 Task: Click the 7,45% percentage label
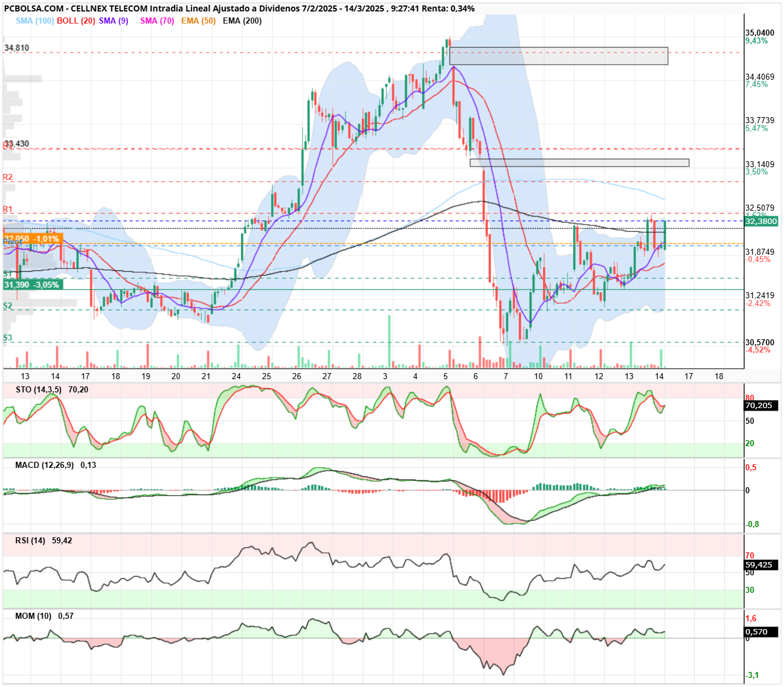pos(757,85)
